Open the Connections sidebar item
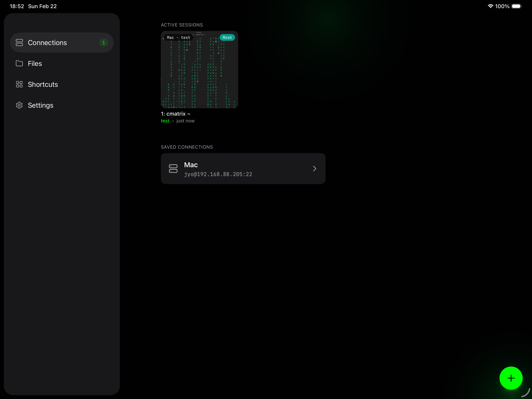The height and width of the screenshot is (399, 532). (x=62, y=43)
